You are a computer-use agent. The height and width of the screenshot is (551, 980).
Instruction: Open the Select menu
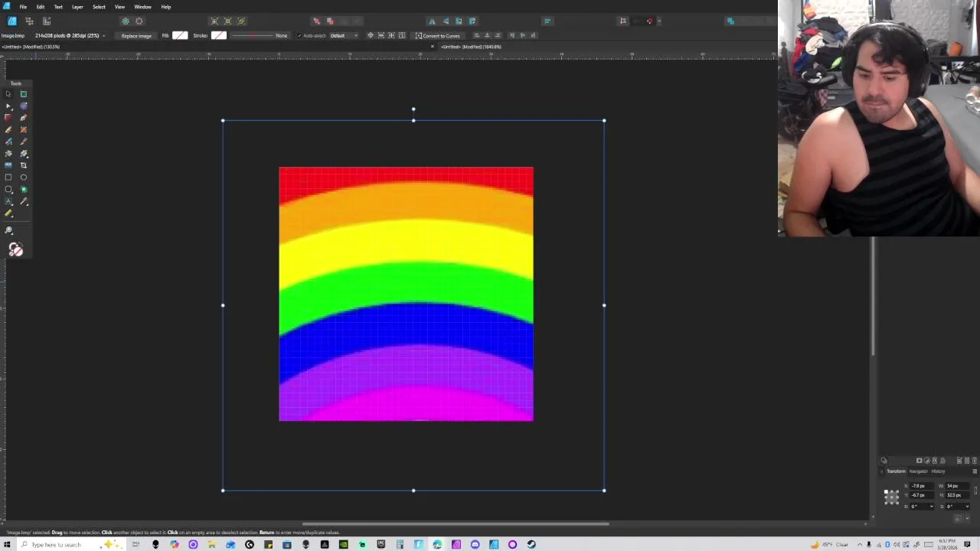(x=99, y=7)
